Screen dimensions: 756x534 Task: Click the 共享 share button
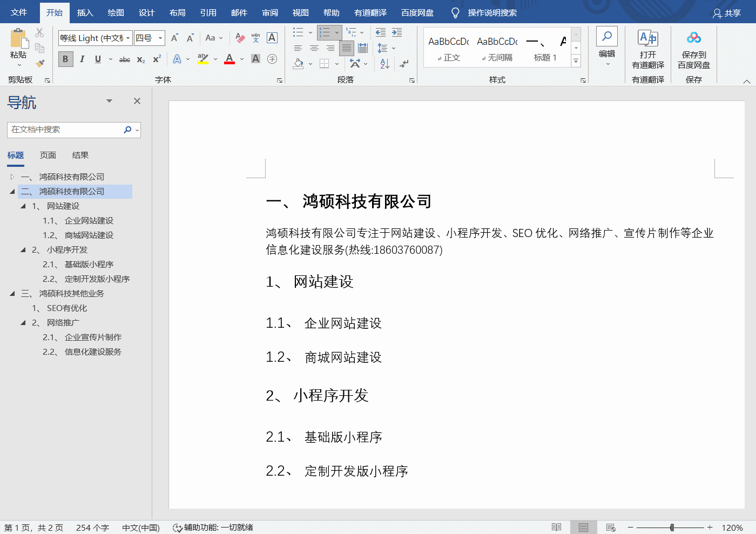coord(727,13)
